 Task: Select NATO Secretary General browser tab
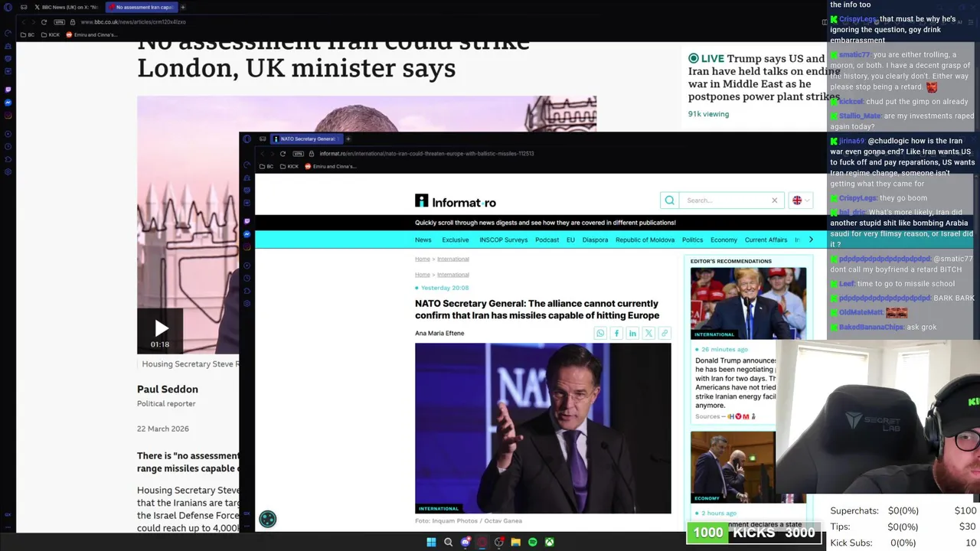coord(307,139)
